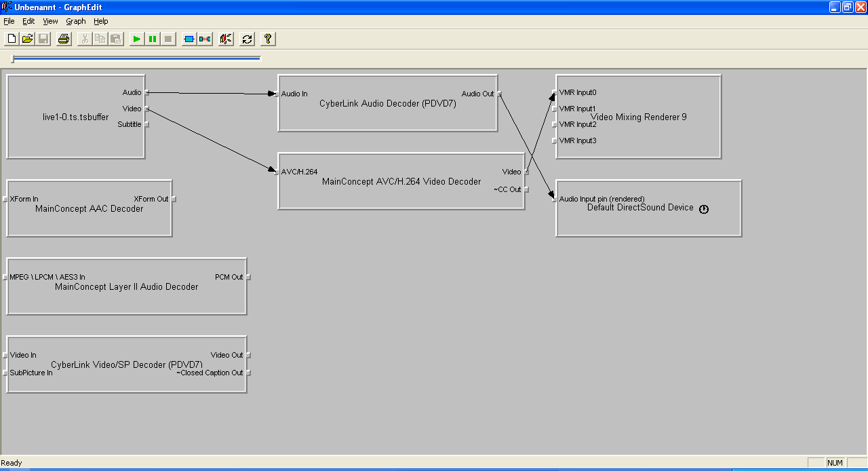Insert a filter with the cyan box icon
Screen dimensions: 868x471
(189, 39)
